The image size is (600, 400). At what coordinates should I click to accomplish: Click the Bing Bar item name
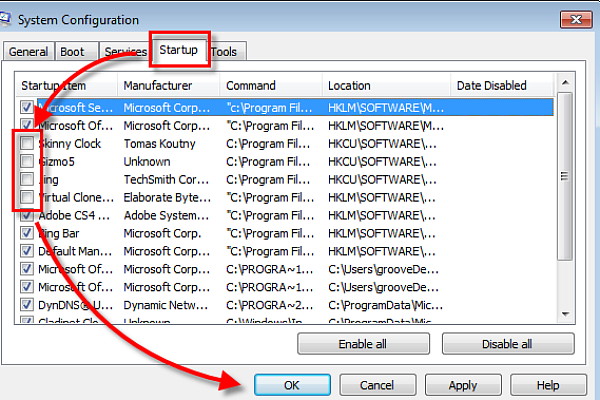coord(59,233)
